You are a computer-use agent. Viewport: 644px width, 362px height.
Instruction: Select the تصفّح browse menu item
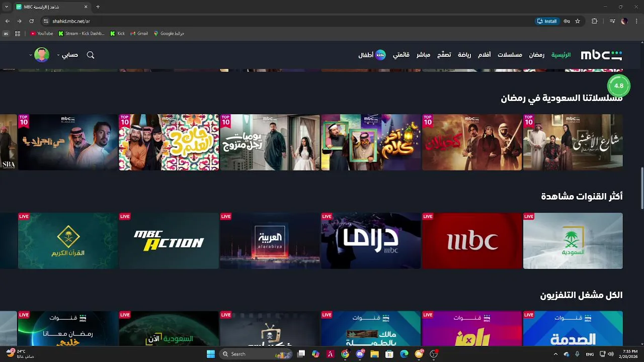click(x=444, y=55)
